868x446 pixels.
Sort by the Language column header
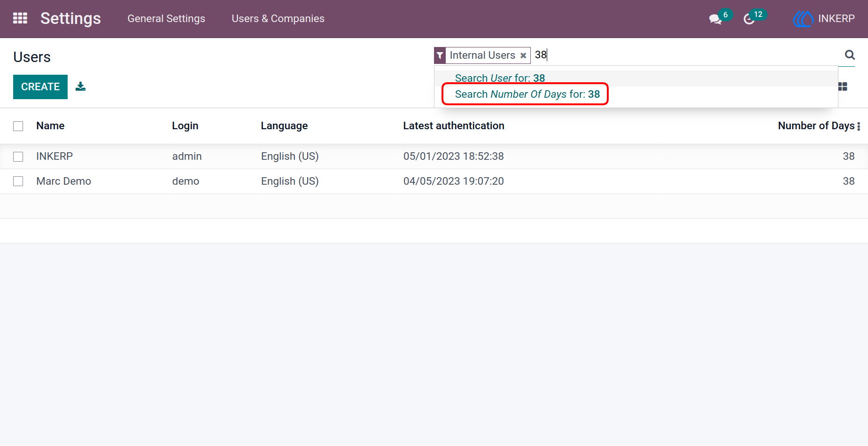point(284,126)
